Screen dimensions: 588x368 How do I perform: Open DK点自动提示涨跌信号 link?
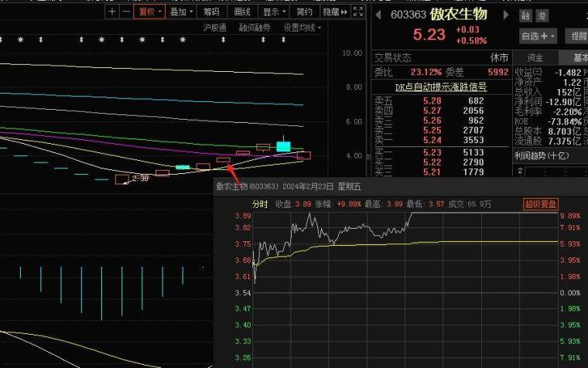[441, 87]
